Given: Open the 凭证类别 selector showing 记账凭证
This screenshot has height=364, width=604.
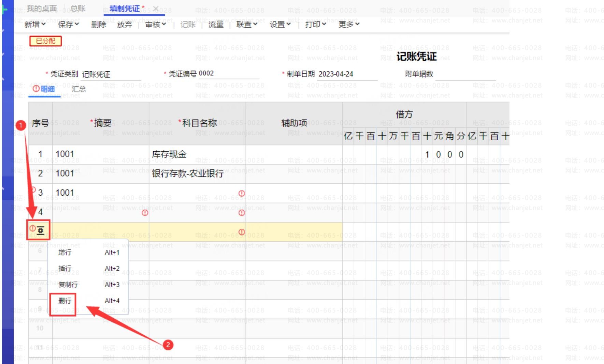Looking at the screenshot, I should [x=111, y=74].
